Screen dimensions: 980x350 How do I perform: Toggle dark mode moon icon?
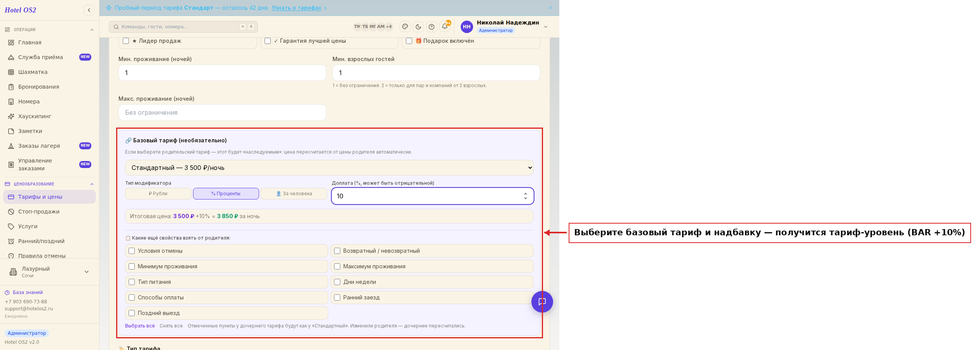pos(418,26)
